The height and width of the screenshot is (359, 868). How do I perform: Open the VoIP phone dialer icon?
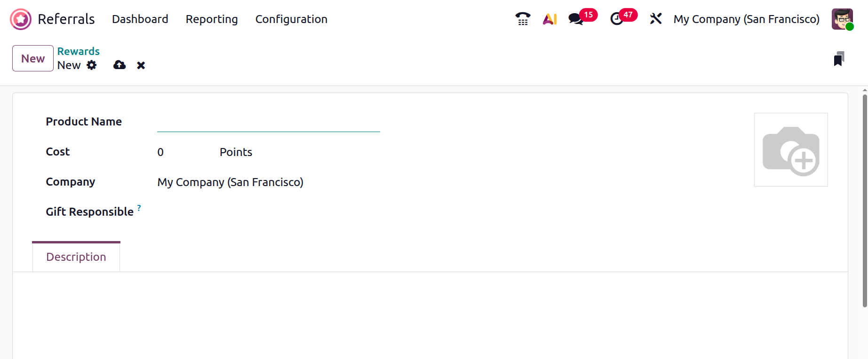pyautogui.click(x=523, y=19)
